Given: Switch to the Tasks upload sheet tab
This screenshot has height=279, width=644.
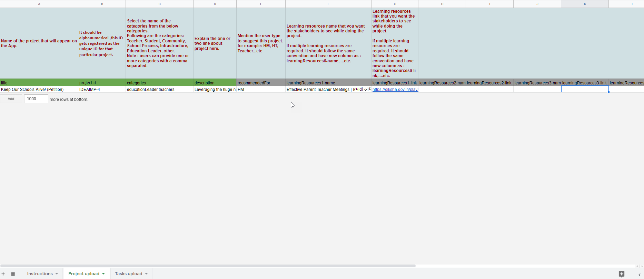Looking at the screenshot, I should (128, 274).
